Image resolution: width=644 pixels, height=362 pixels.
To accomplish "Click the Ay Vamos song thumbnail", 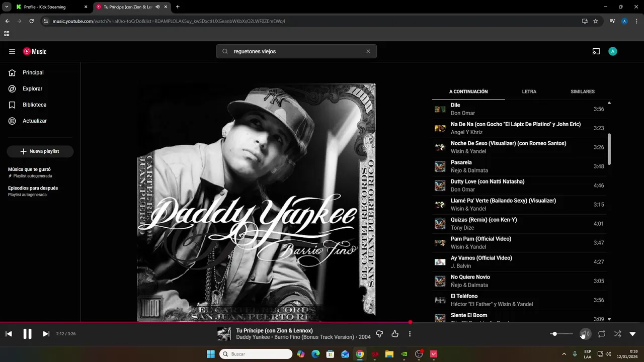I will 440,262.
